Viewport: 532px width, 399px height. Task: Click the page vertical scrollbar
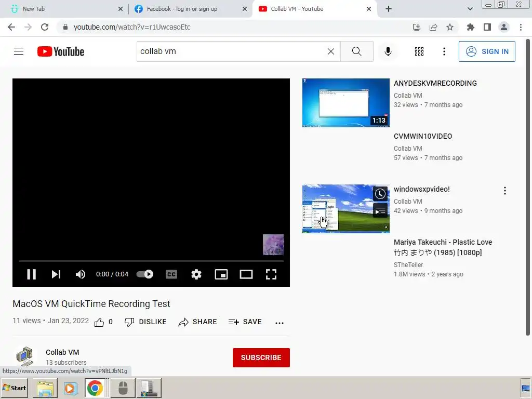pyautogui.click(x=528, y=187)
